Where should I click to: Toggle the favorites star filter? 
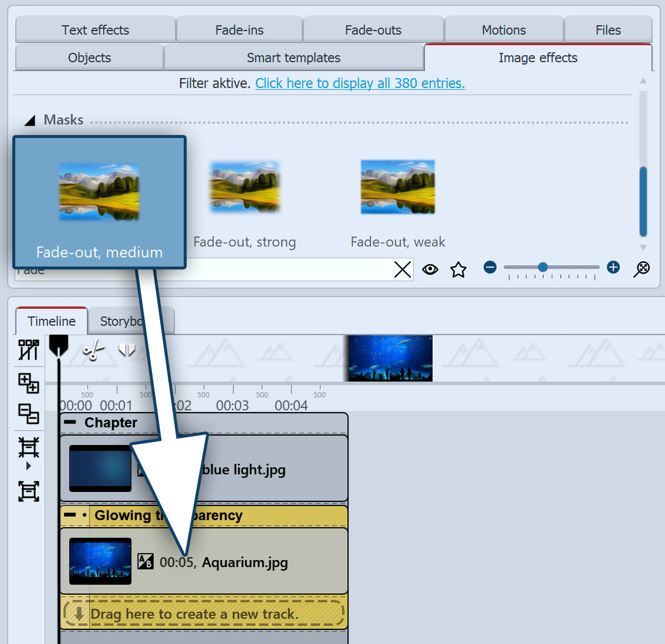(458, 269)
